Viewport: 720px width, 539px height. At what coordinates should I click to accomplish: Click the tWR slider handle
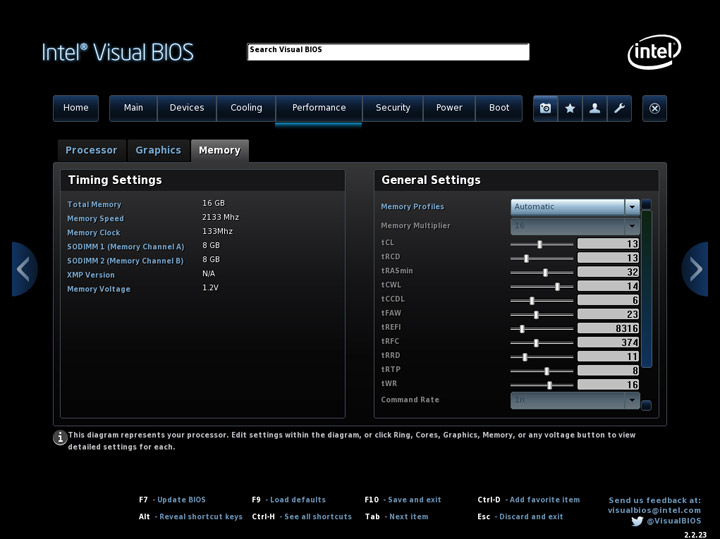(549, 385)
